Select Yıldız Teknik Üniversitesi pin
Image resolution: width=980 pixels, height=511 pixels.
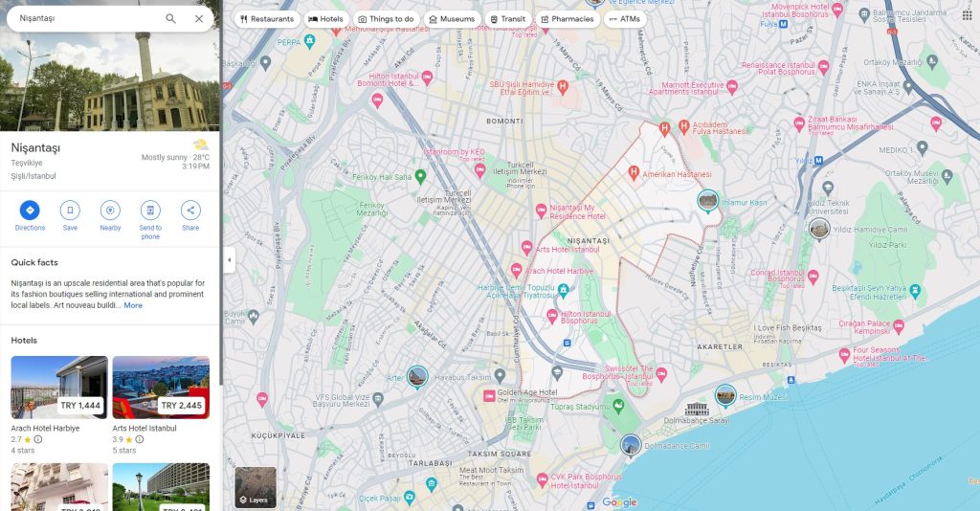[x=828, y=187]
